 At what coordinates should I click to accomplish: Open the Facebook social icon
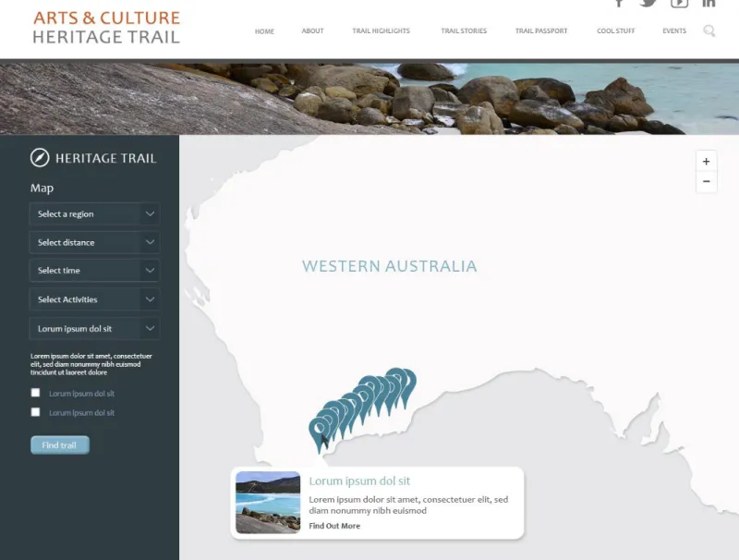coord(619,3)
